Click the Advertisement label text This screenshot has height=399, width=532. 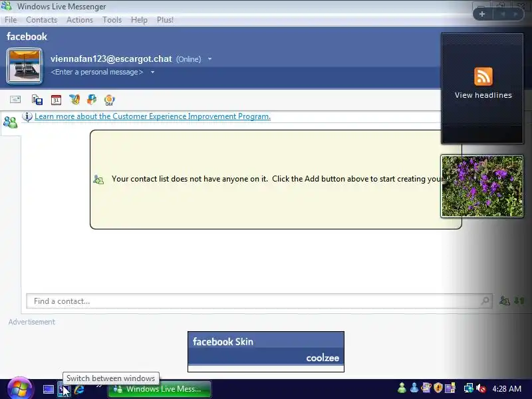tap(31, 322)
